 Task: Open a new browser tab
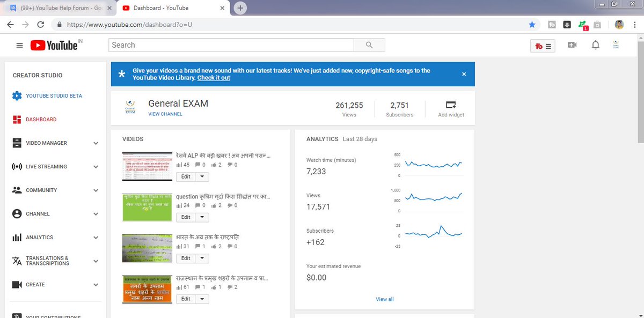pyautogui.click(x=240, y=8)
